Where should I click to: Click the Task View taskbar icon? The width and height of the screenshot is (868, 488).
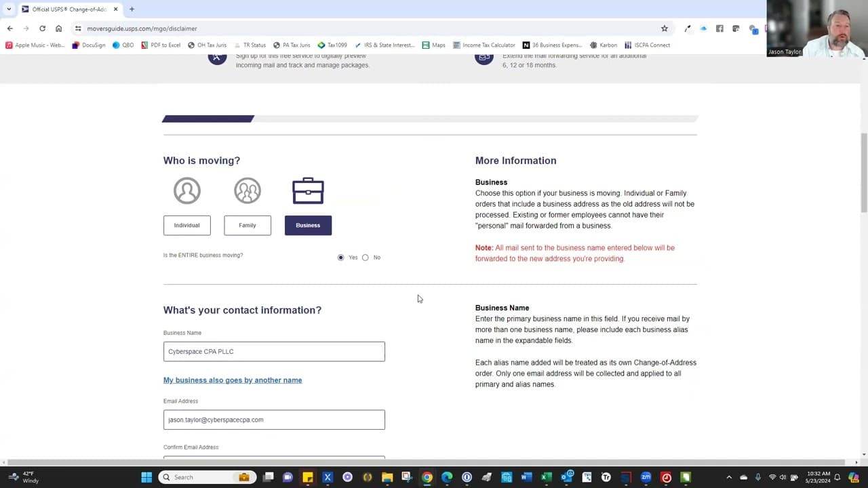coord(268,477)
